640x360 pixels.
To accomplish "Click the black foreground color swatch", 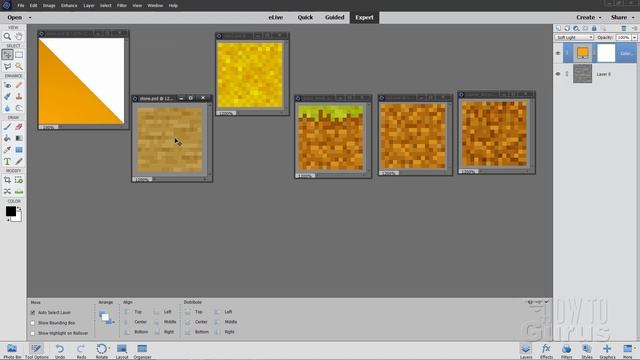I will (x=11, y=211).
